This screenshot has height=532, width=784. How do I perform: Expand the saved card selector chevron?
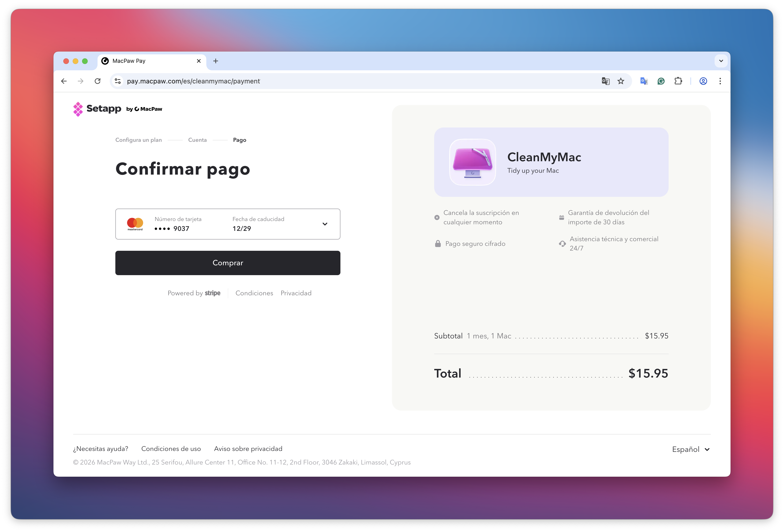pyautogui.click(x=325, y=224)
